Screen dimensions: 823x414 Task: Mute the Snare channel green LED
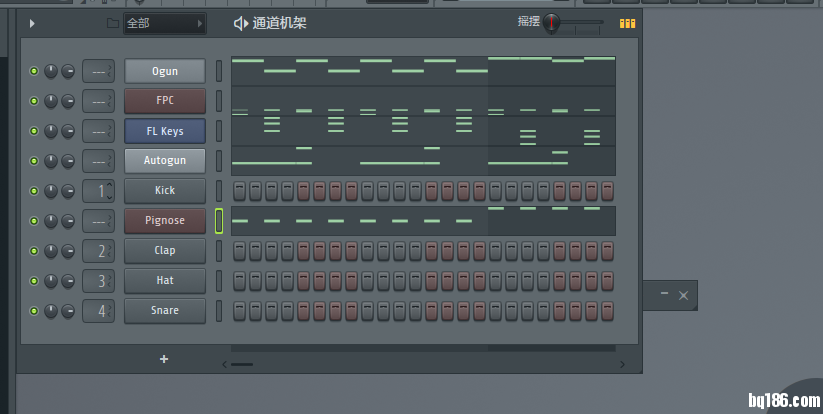(x=34, y=311)
